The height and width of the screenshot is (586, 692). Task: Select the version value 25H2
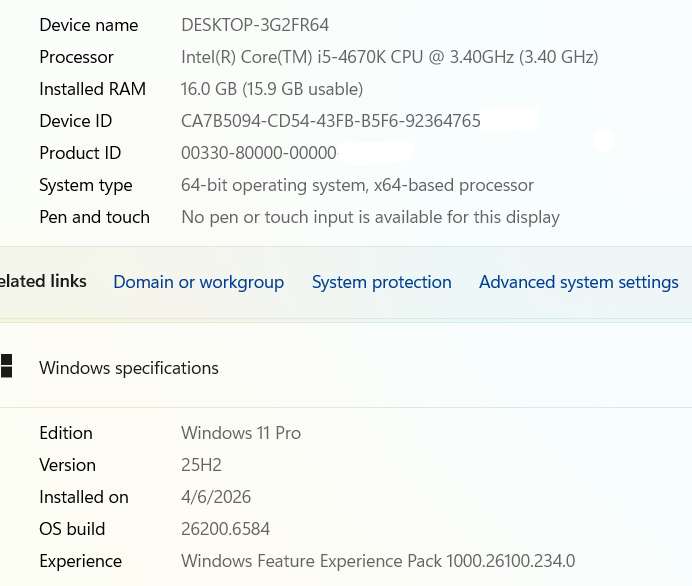pyautogui.click(x=201, y=465)
